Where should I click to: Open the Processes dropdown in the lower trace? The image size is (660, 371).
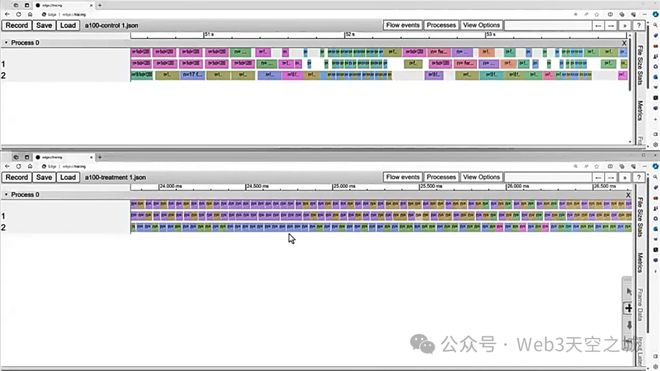(441, 177)
